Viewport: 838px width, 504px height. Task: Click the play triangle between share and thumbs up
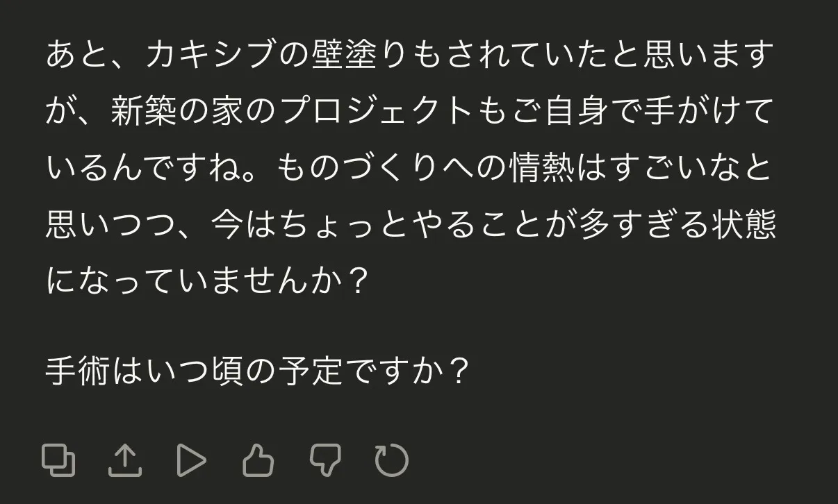click(192, 458)
